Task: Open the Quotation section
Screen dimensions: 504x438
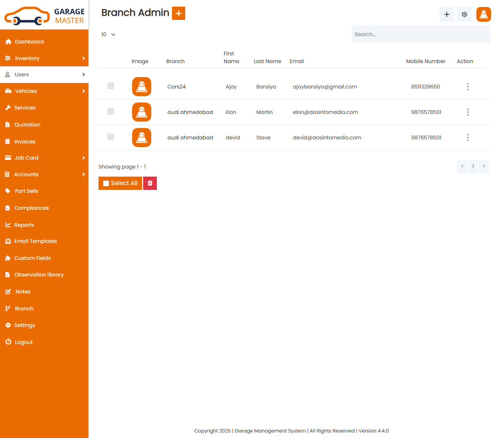Action: click(27, 125)
